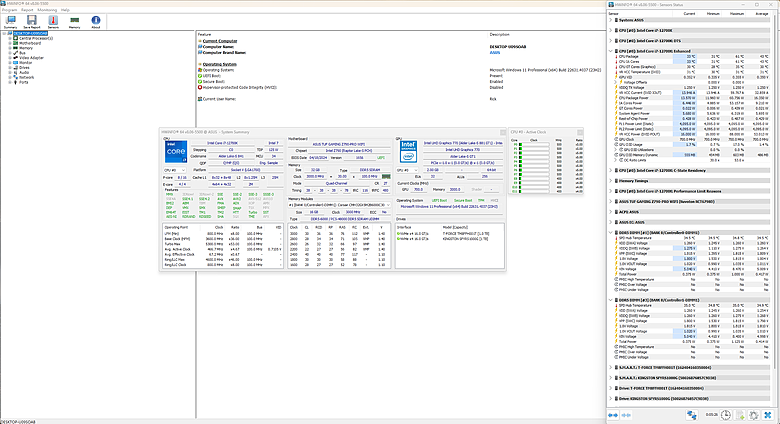Screen dimensions: 780x424
Task: Click the Sensor column header
Action: tap(640, 14)
